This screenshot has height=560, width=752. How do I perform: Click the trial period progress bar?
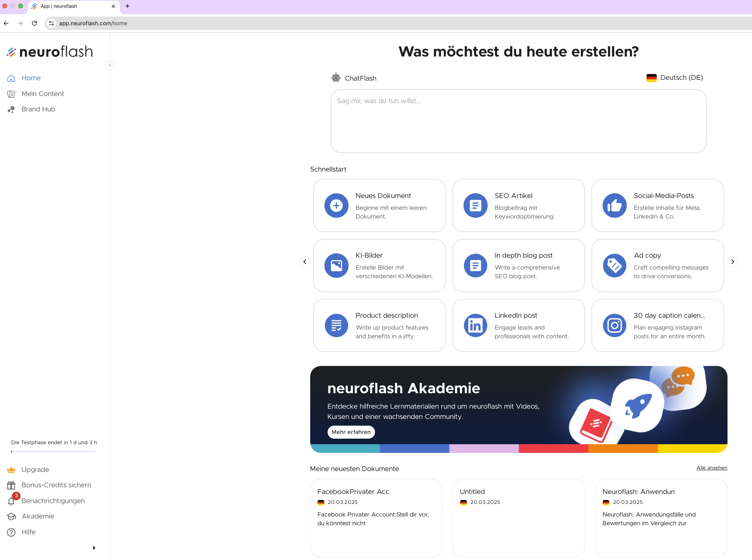[54, 451]
